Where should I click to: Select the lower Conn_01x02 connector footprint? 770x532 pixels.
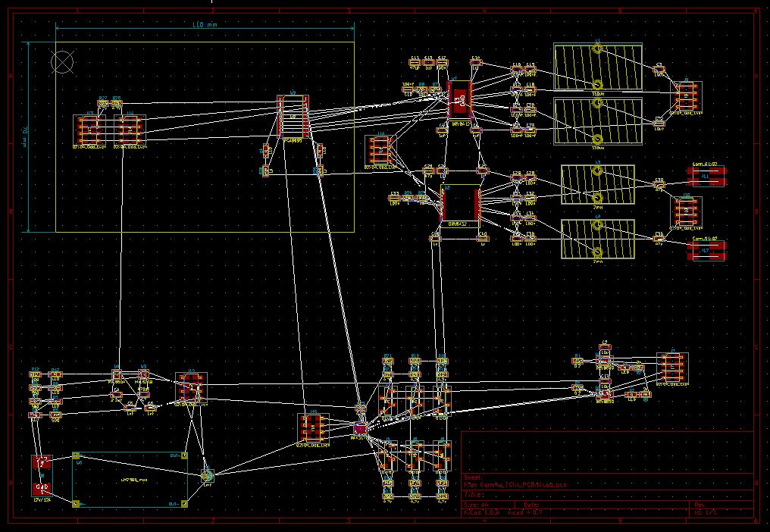point(706,250)
